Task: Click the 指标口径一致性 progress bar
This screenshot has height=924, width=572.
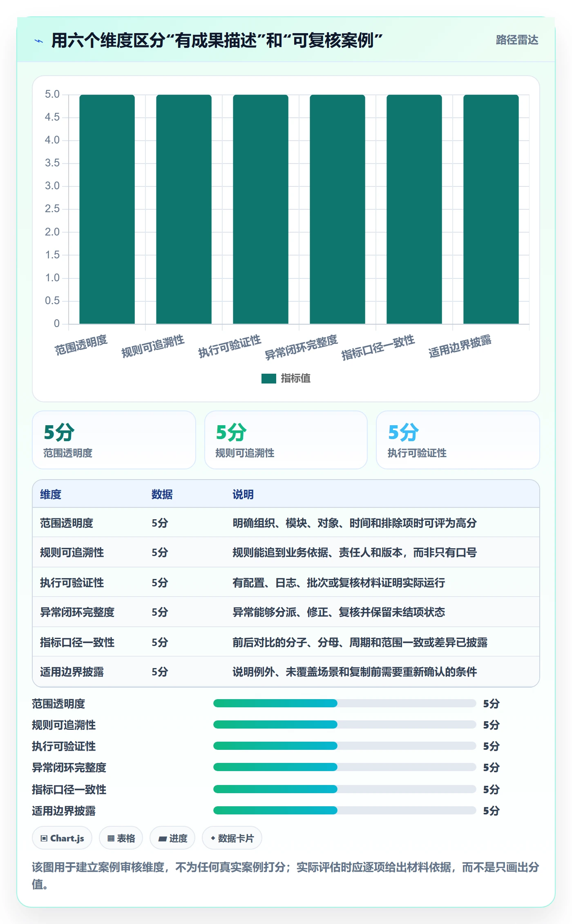Action: click(345, 789)
